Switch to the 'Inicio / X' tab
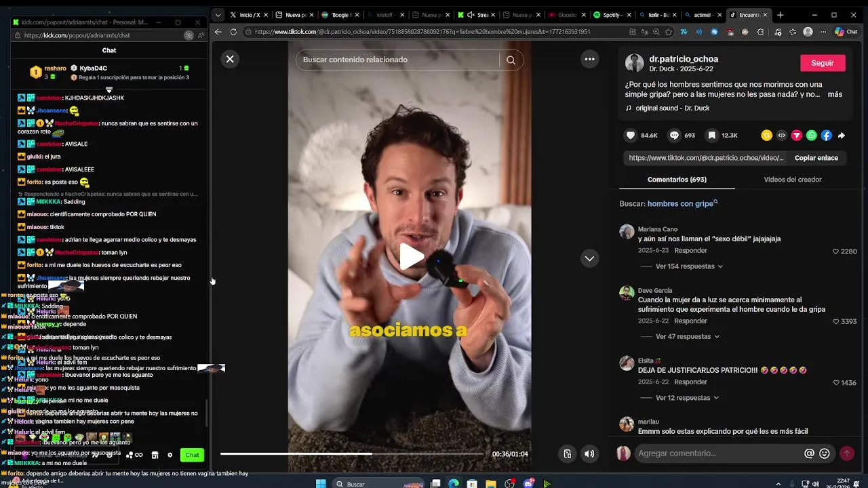The width and height of the screenshot is (868, 488). (249, 15)
